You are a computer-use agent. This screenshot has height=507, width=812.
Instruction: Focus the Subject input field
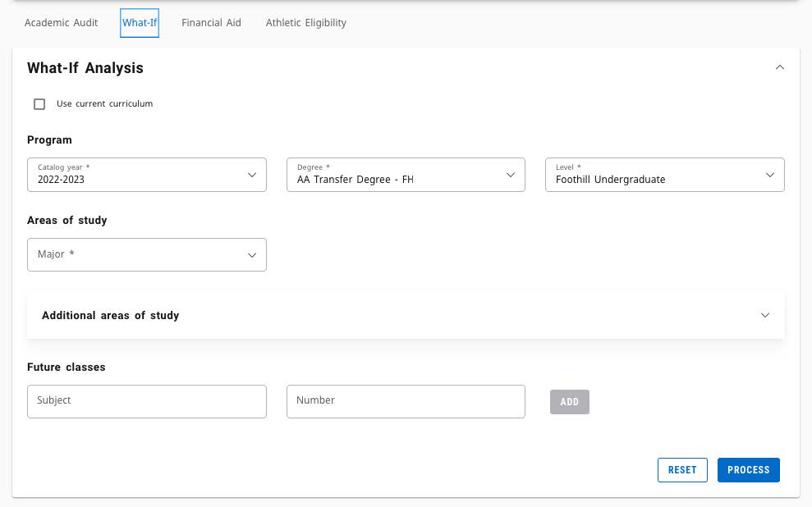click(x=146, y=402)
